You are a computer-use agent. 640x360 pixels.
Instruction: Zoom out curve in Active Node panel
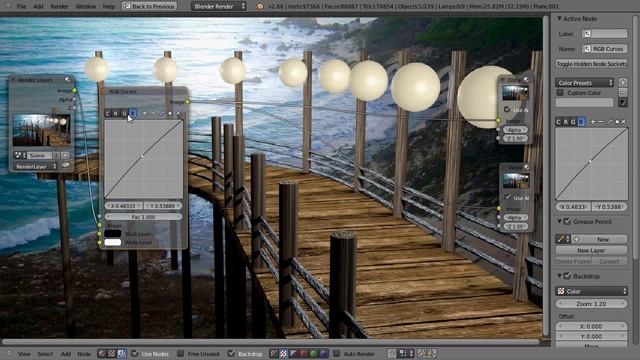600,122
